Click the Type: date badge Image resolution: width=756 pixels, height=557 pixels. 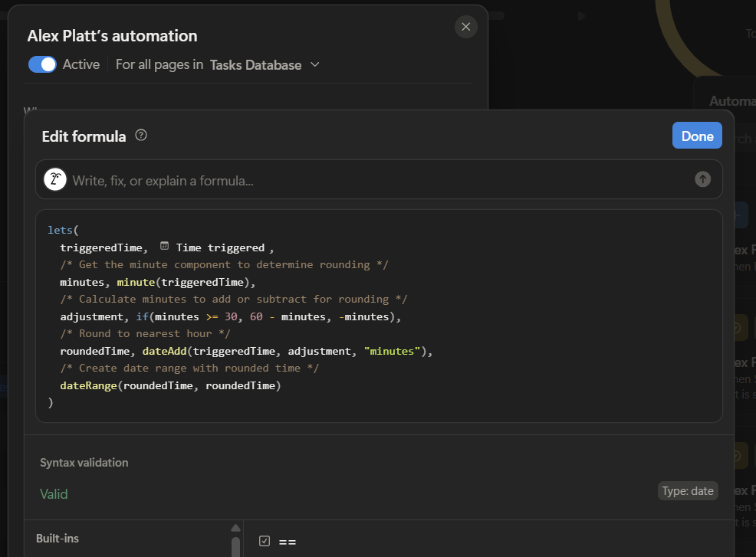pos(688,490)
